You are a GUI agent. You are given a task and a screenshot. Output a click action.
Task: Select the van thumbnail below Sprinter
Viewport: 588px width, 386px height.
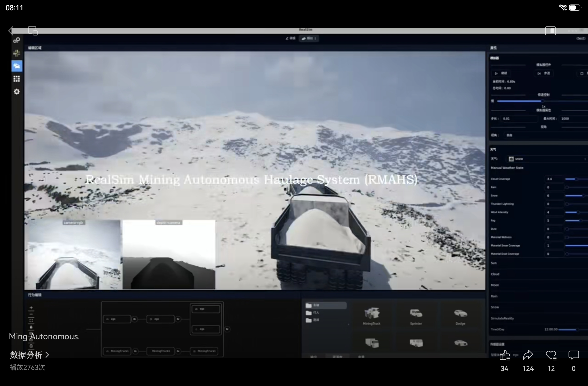point(416,343)
